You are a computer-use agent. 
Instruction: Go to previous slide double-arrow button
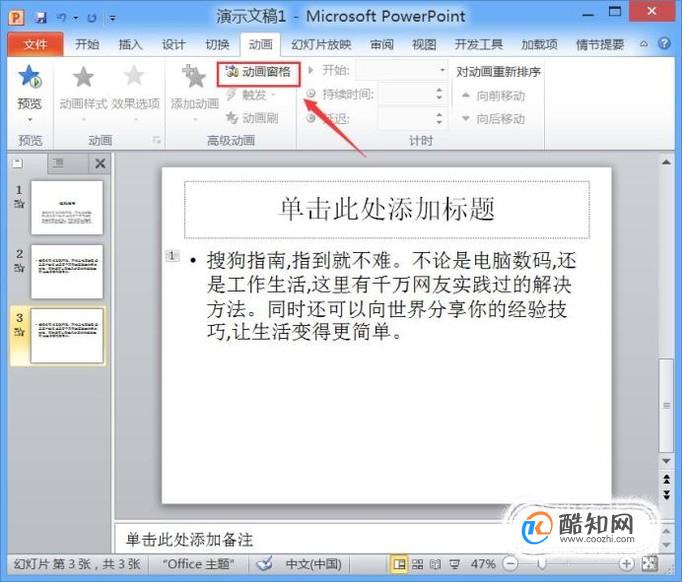[666, 479]
